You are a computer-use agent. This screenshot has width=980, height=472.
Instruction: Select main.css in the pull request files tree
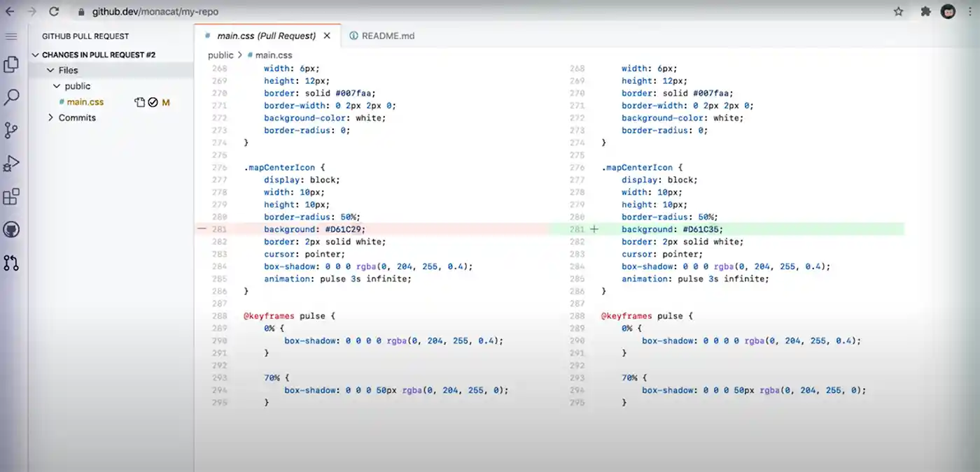coord(85,102)
